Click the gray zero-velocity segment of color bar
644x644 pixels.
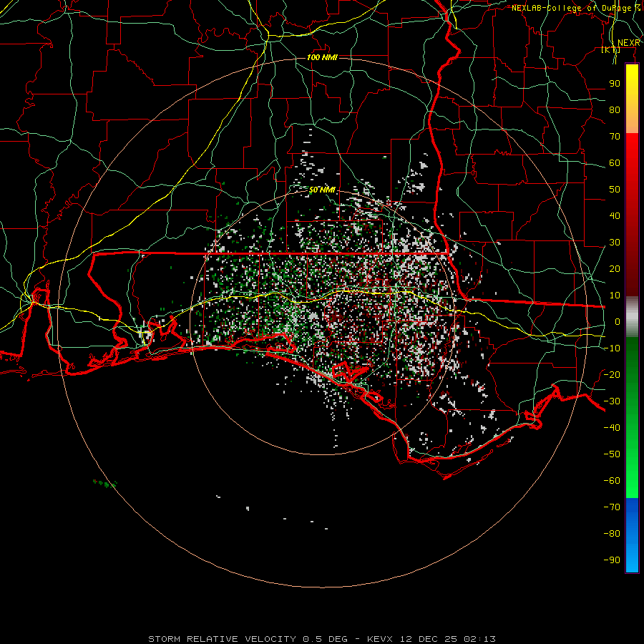click(x=632, y=317)
